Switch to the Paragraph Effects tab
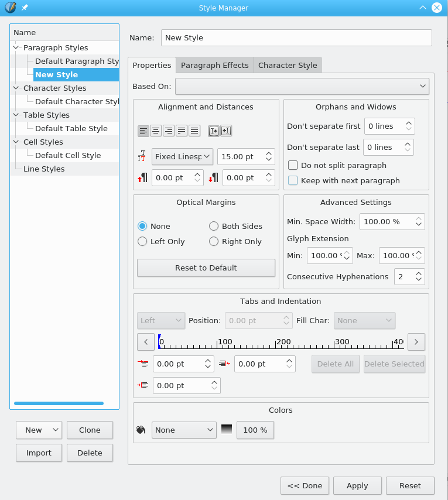This screenshot has width=448, height=500. point(214,65)
